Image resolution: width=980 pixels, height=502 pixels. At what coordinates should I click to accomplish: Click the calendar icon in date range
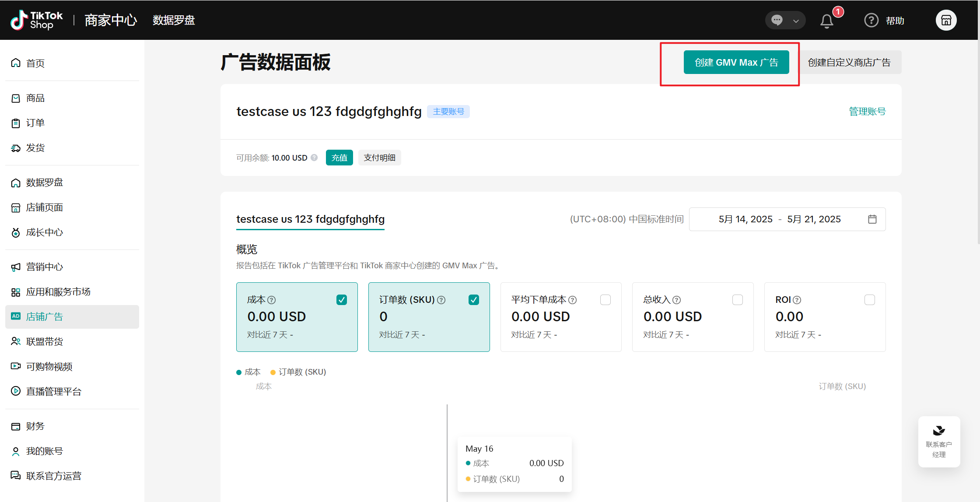pyautogui.click(x=872, y=219)
